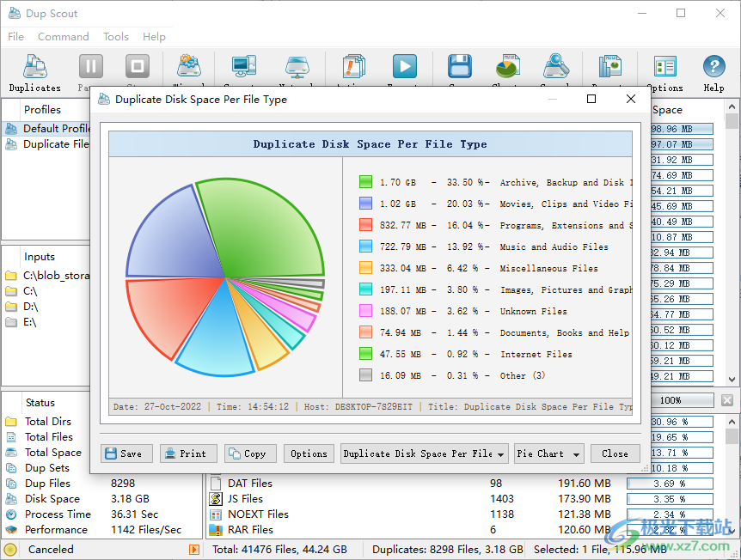Viewport: 741px width, 560px height.
Task: Click the DAT Files row icon
Action: click(216, 483)
